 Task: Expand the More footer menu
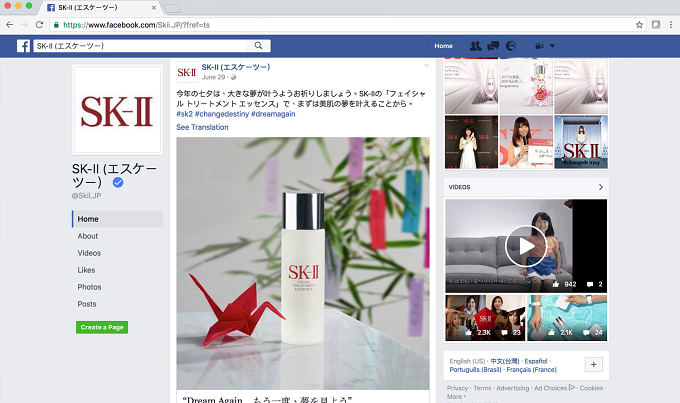click(456, 396)
